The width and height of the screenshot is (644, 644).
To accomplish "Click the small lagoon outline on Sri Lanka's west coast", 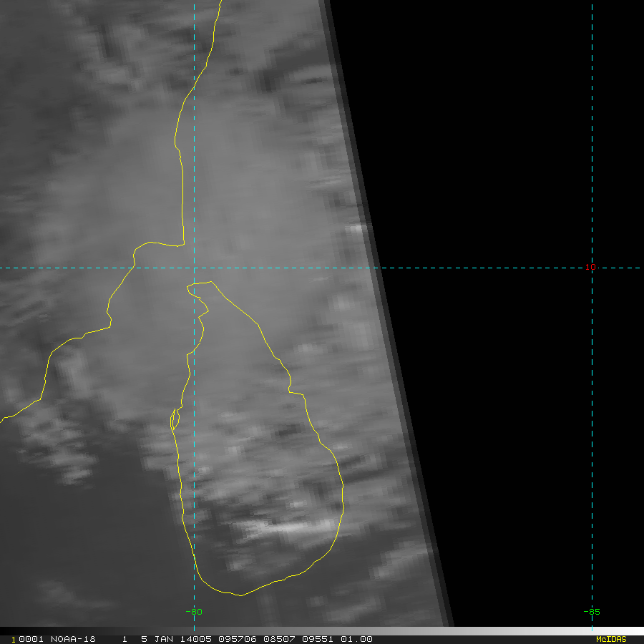I will pyautogui.click(x=174, y=419).
